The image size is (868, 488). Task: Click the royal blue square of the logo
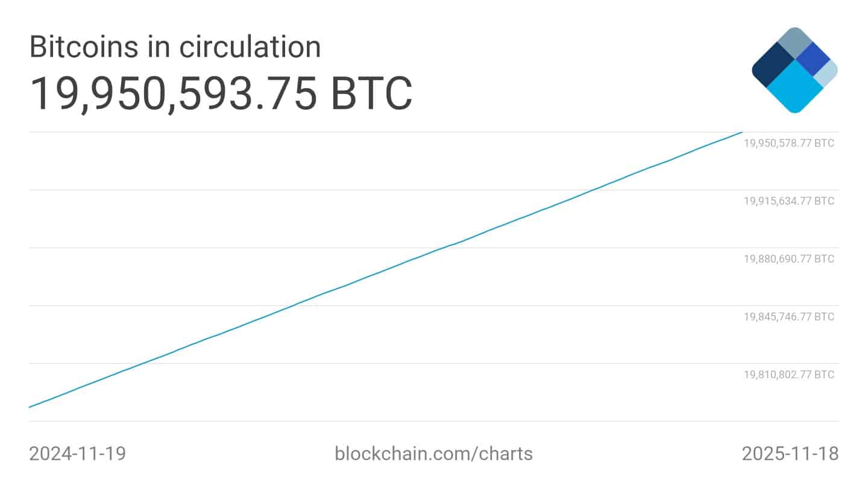(x=814, y=58)
